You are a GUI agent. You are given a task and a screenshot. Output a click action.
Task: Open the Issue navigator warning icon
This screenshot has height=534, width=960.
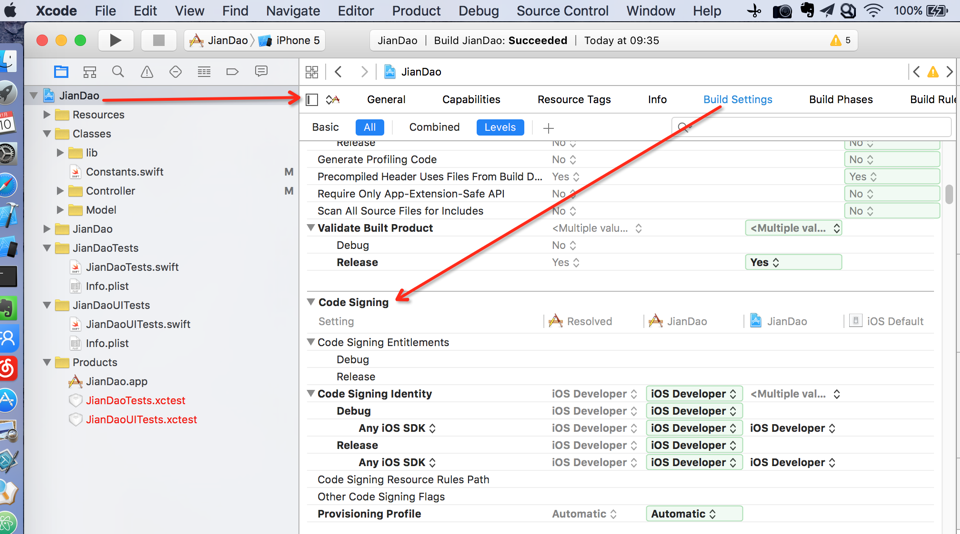147,72
